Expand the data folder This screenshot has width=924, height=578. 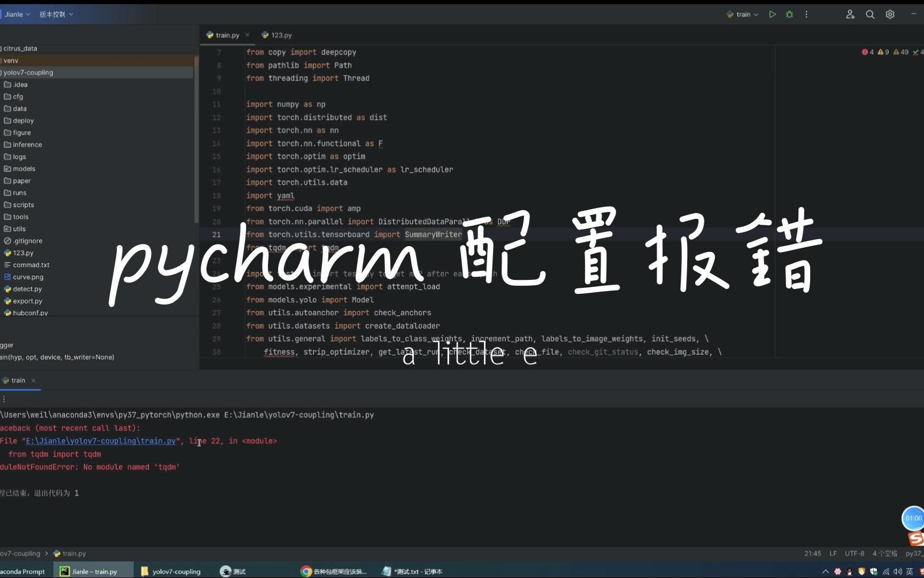[x=16, y=109]
